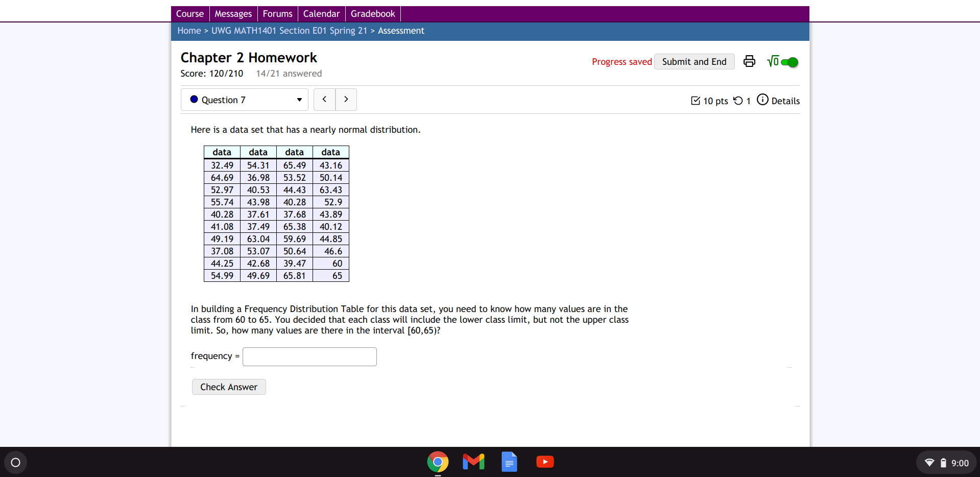Open Chrome from the taskbar
Viewport: 980px width, 477px height.
[x=437, y=461]
